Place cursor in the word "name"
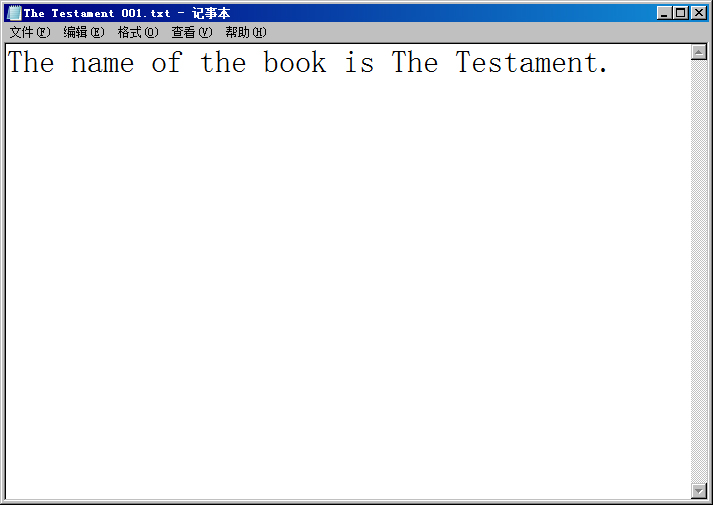 point(102,63)
